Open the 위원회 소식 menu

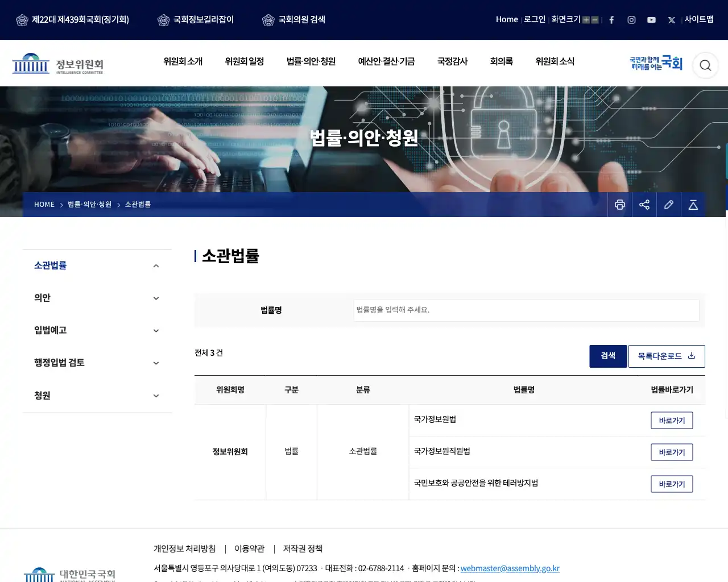(555, 61)
